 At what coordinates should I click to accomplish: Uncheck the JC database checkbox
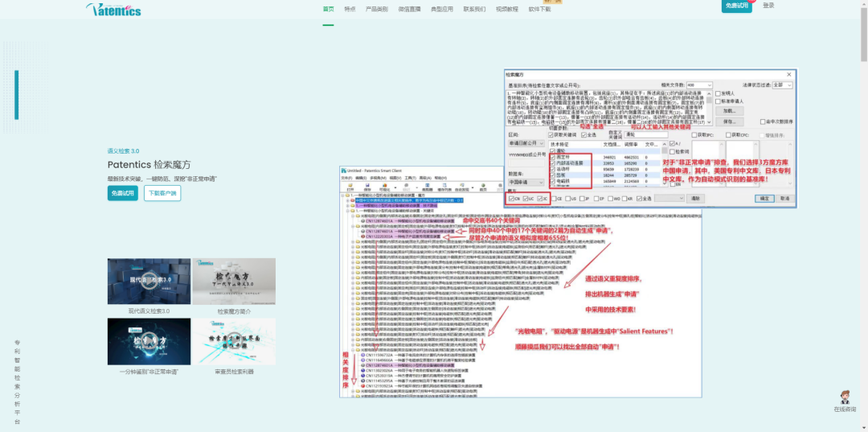(x=540, y=198)
